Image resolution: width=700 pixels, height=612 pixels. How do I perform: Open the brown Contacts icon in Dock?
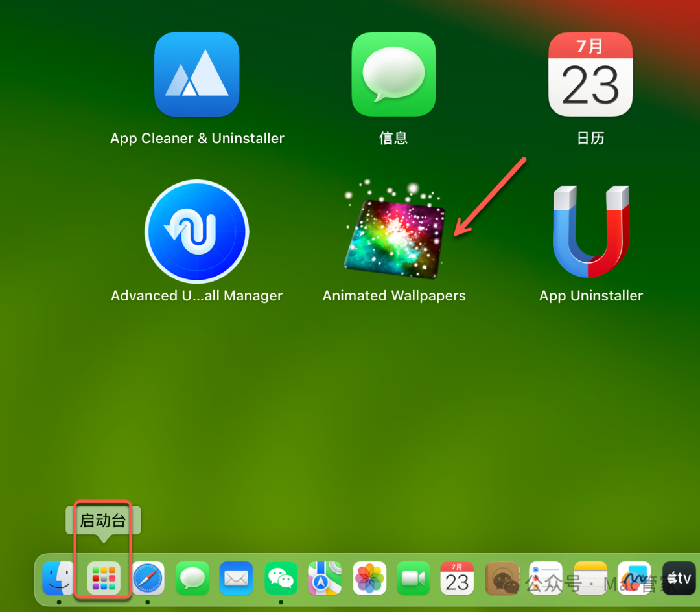[502, 578]
